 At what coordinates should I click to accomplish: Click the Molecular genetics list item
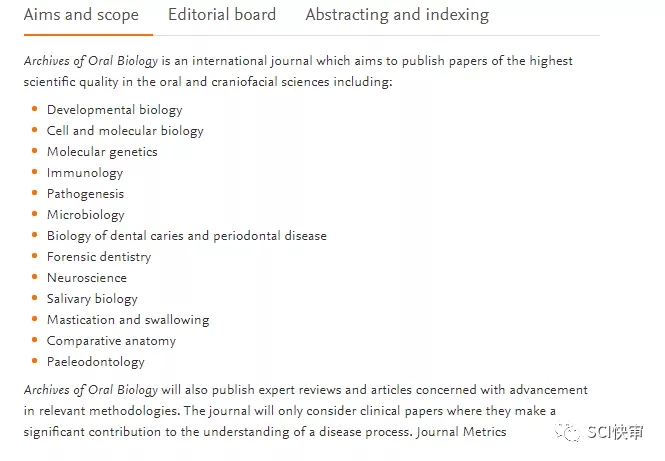(102, 152)
